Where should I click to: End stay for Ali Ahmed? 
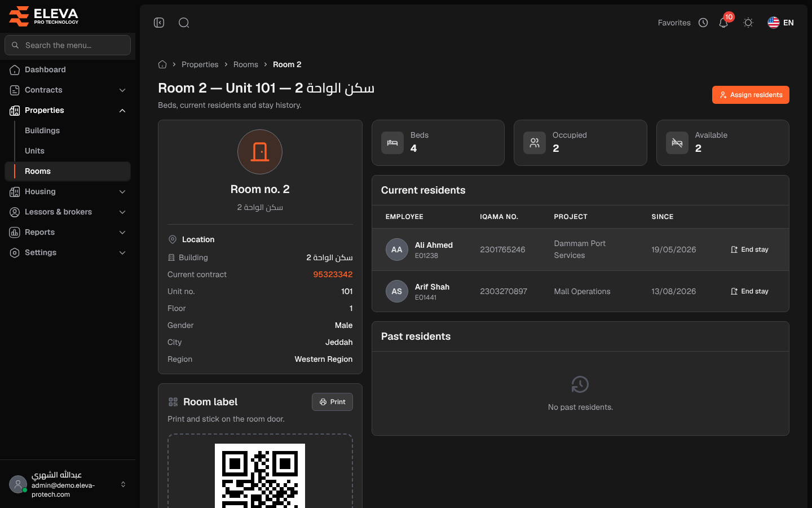[x=749, y=249]
